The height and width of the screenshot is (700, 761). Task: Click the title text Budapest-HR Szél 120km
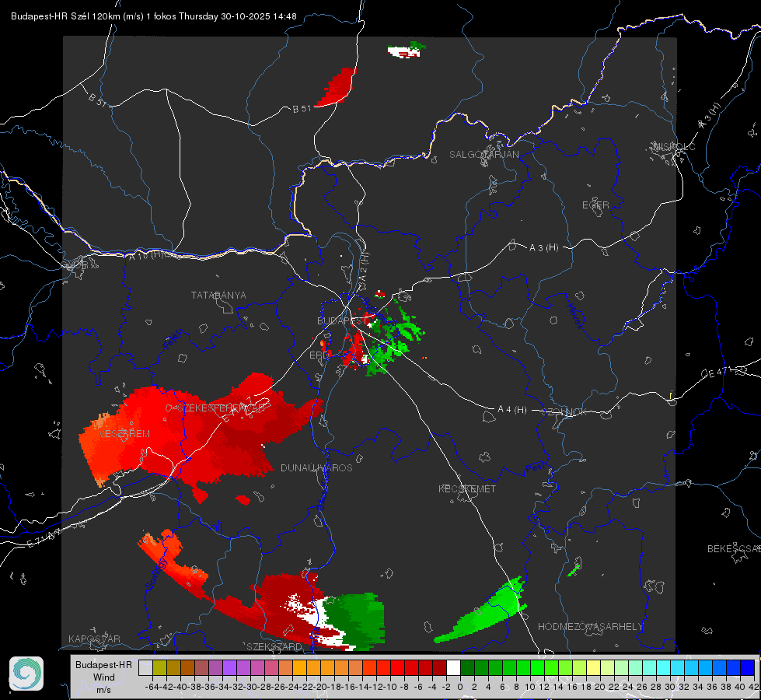click(65, 16)
